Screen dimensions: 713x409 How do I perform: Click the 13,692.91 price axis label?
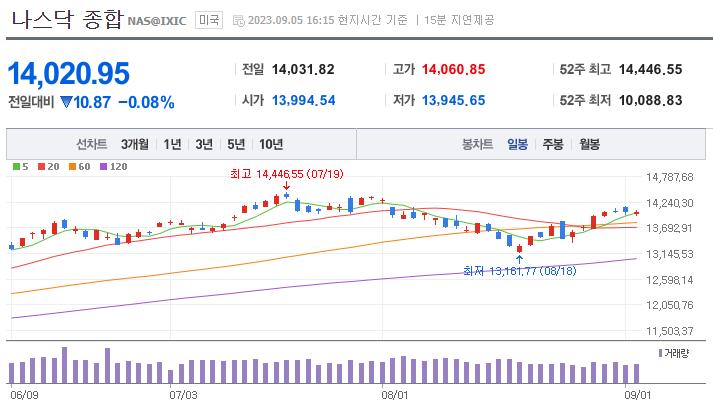click(x=669, y=228)
